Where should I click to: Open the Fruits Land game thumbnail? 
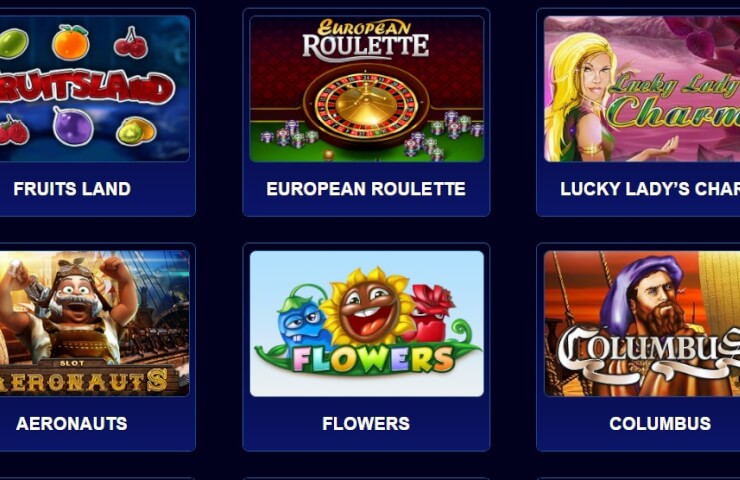(x=94, y=88)
